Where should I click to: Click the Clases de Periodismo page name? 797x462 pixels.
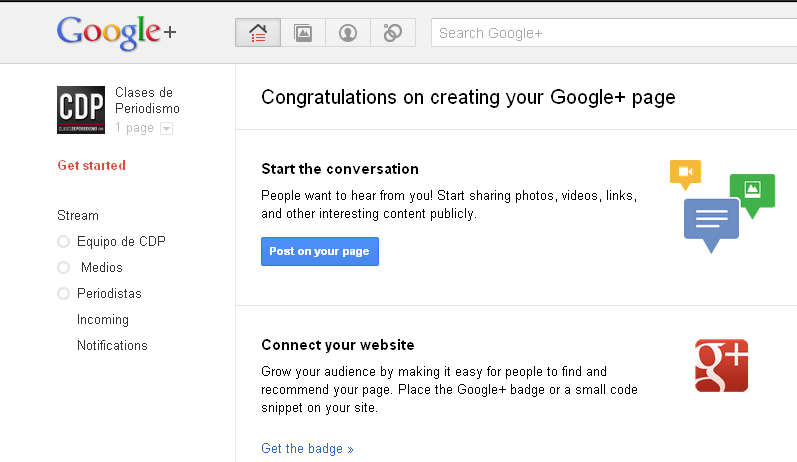click(147, 100)
